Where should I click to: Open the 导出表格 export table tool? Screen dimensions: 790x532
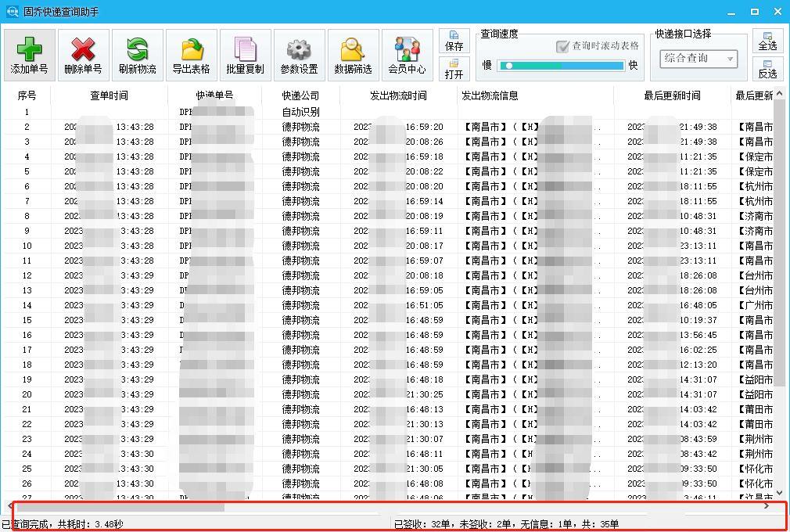point(191,54)
